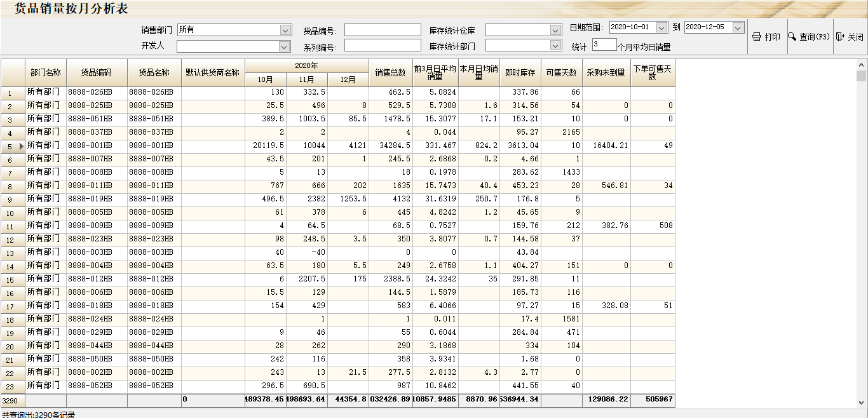Screen dimensions: 868x418
Task: Click the 采购未到量 column header
Action: click(606, 73)
